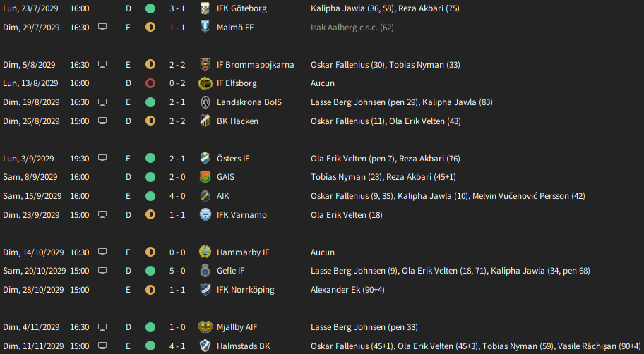
Task: Click the red loss indicator for Elfsborg match
Action: tap(150, 83)
